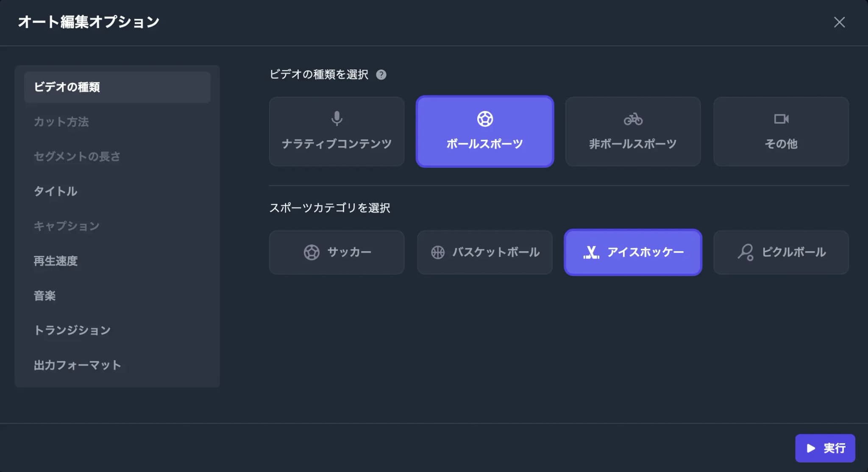Select ピクルボール as the sport category

click(781, 252)
